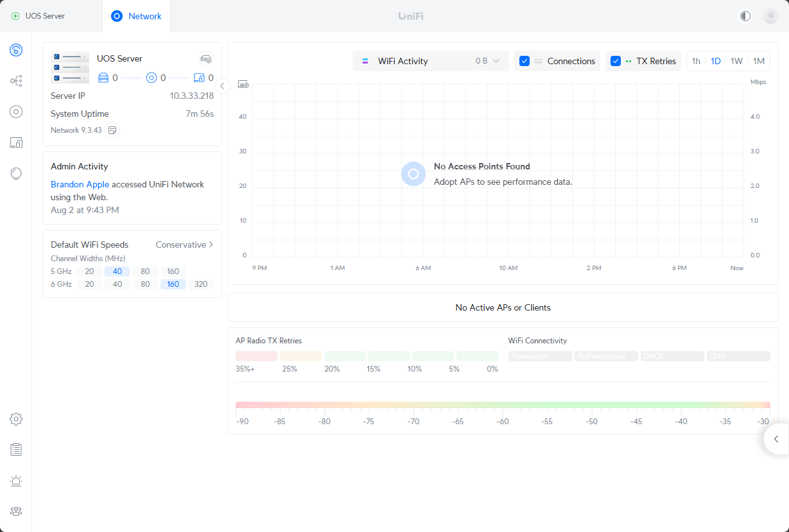Select 40 MHz width for 6 GHz
The width and height of the screenshot is (789, 532).
[117, 284]
